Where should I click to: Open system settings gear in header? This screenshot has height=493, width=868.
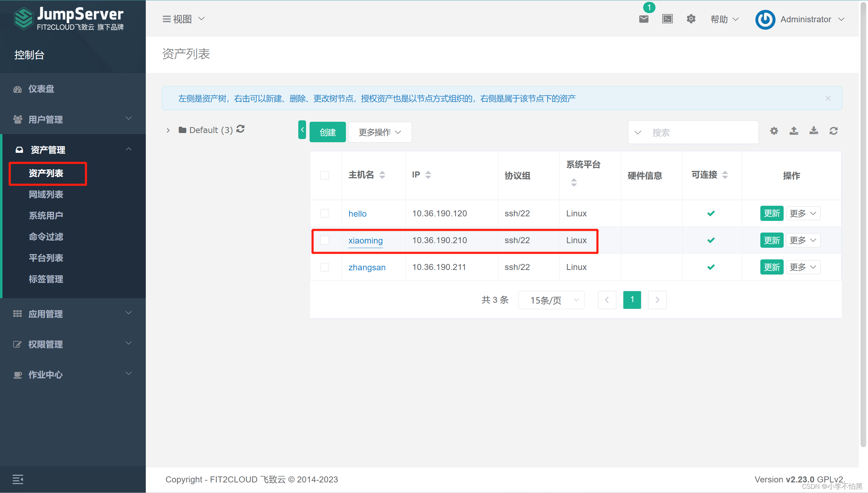[691, 19]
